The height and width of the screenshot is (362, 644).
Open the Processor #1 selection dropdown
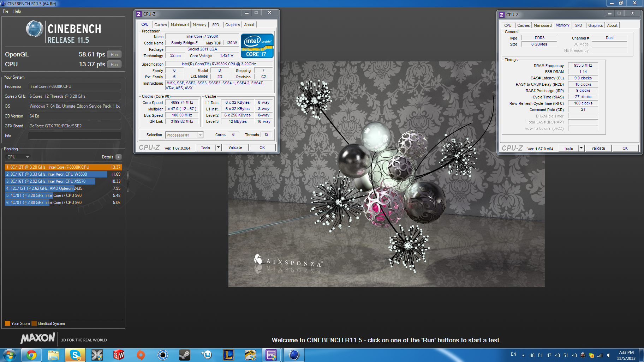[x=184, y=135]
